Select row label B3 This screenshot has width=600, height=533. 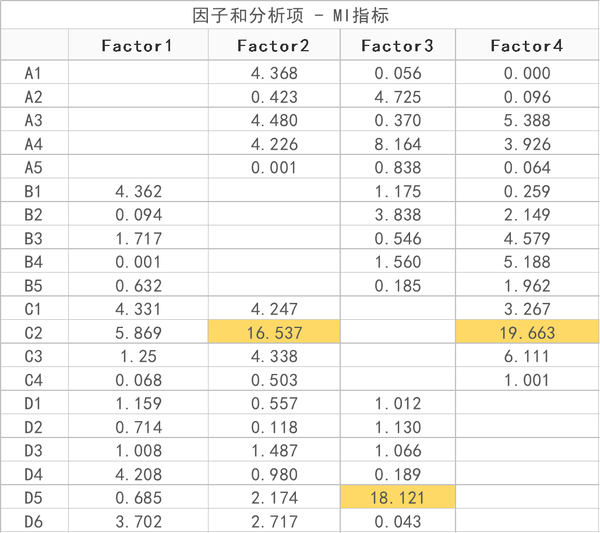pos(34,238)
